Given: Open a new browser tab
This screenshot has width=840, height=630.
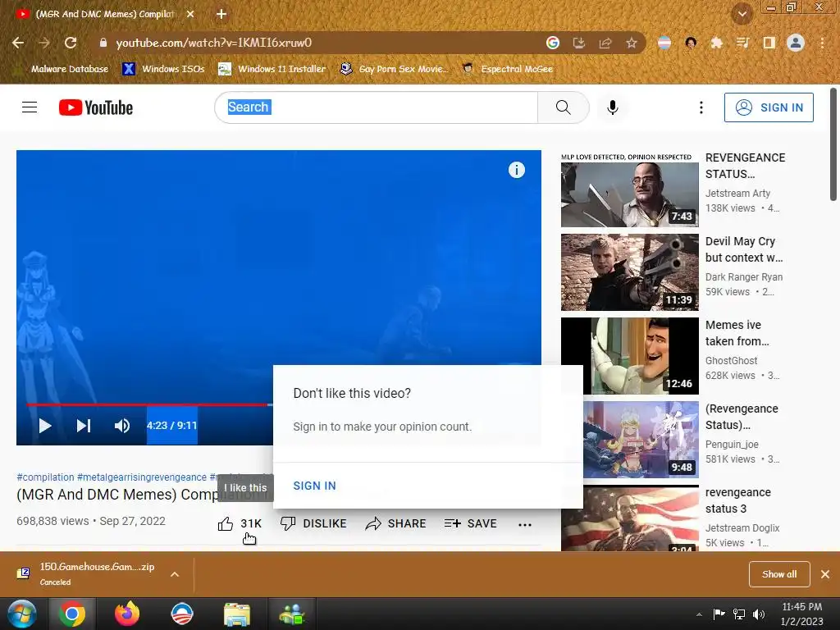Looking at the screenshot, I should pyautogui.click(x=221, y=14).
